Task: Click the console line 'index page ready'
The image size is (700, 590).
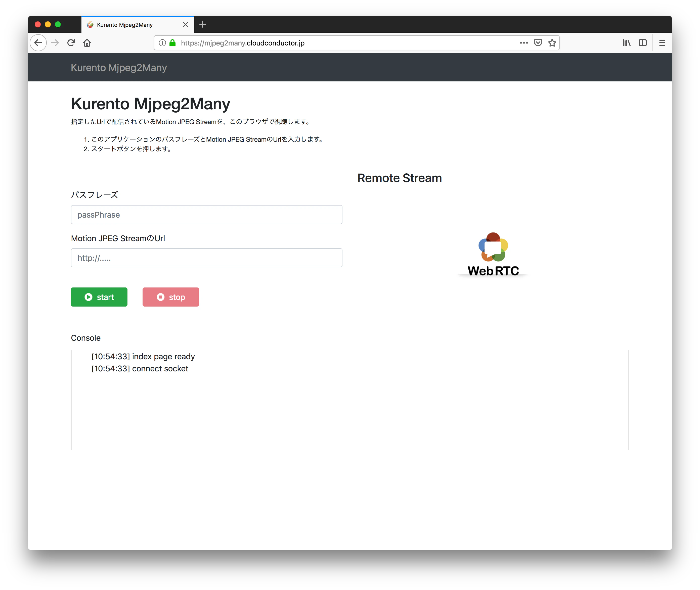Action: coord(143,357)
